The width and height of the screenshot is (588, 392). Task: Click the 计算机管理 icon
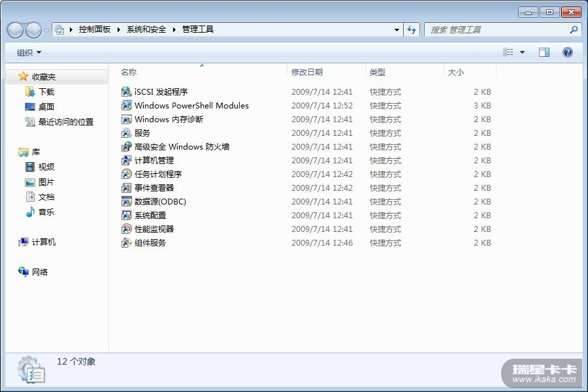(126, 161)
